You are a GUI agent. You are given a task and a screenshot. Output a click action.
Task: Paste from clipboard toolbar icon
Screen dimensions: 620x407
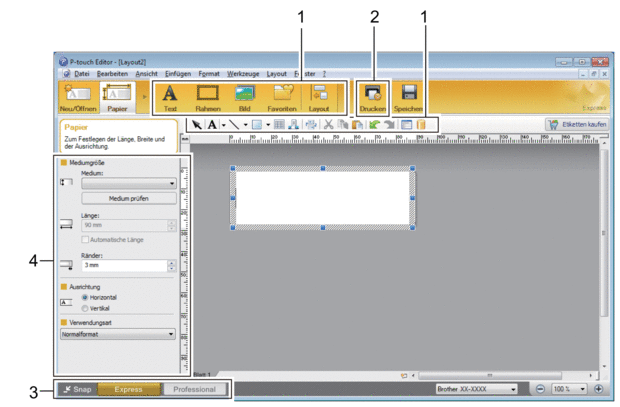357,125
